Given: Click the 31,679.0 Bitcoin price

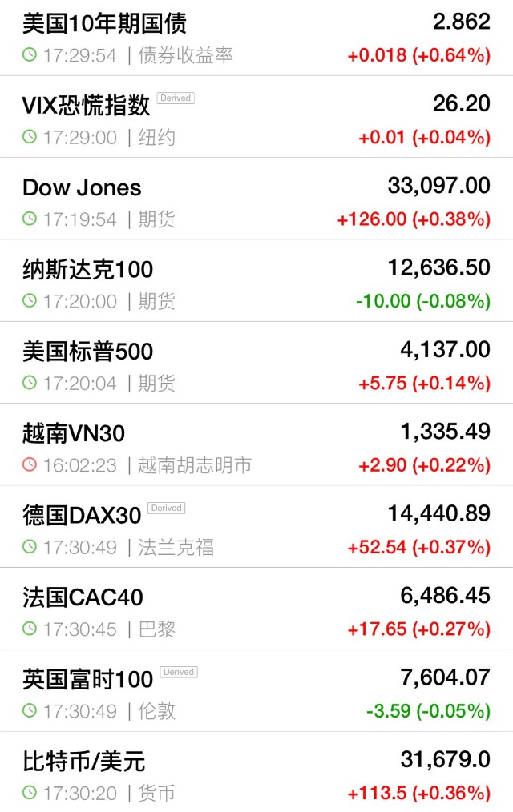Looking at the screenshot, I should pos(445,759).
